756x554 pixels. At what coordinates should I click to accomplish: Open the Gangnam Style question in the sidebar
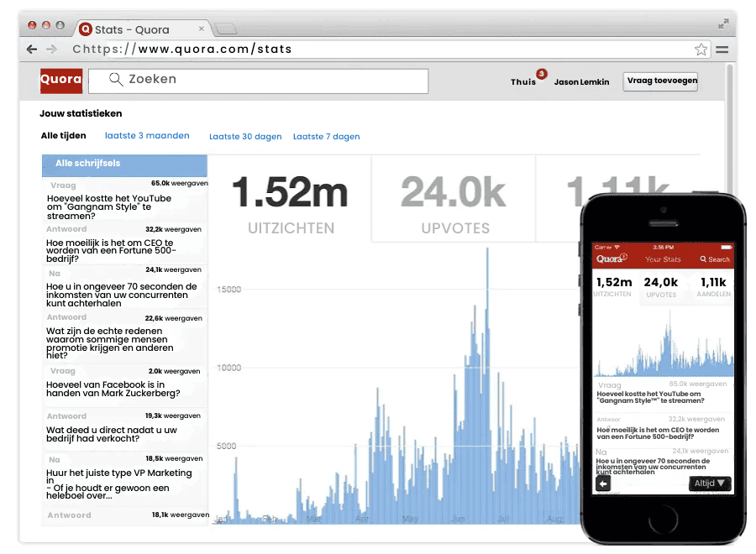[x=109, y=206]
